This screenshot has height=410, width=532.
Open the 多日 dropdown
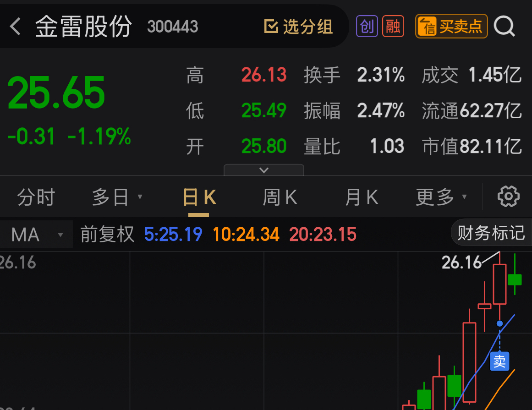click(x=117, y=197)
